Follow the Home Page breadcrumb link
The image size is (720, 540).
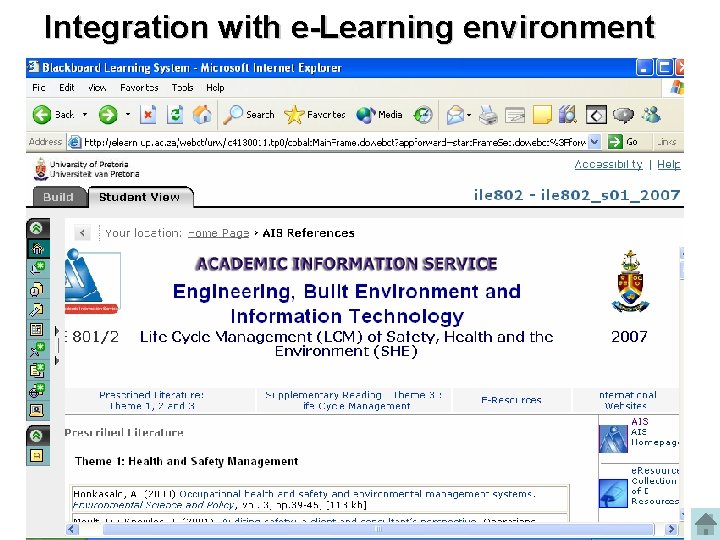click(x=219, y=233)
